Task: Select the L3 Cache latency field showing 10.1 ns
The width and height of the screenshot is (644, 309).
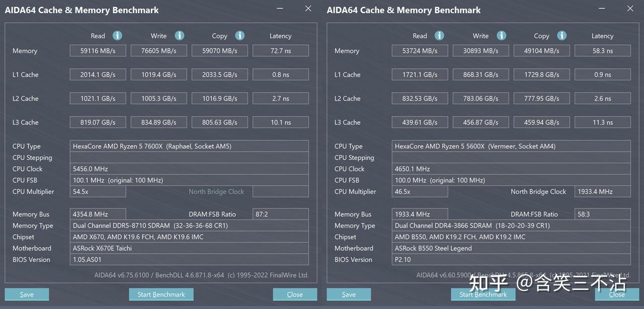Action: pyautogui.click(x=280, y=122)
